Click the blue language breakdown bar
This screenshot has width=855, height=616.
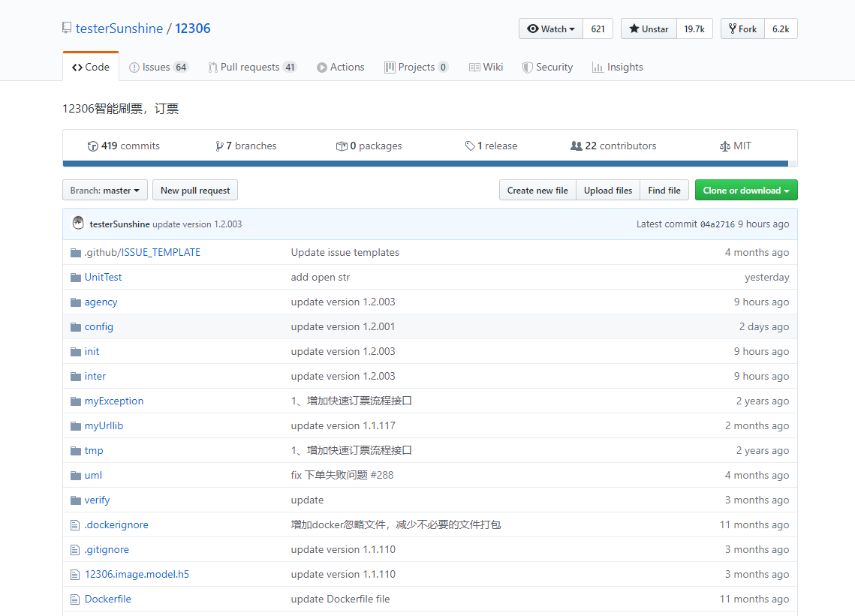click(425, 163)
